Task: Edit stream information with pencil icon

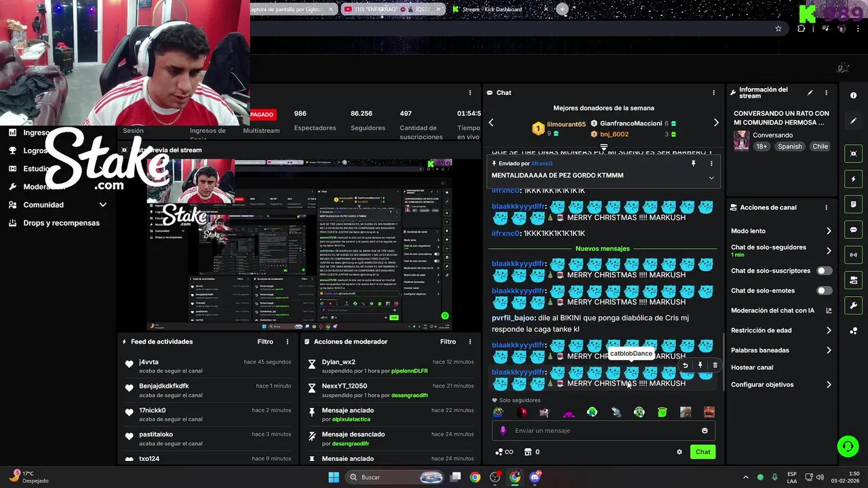Action: 810,93
